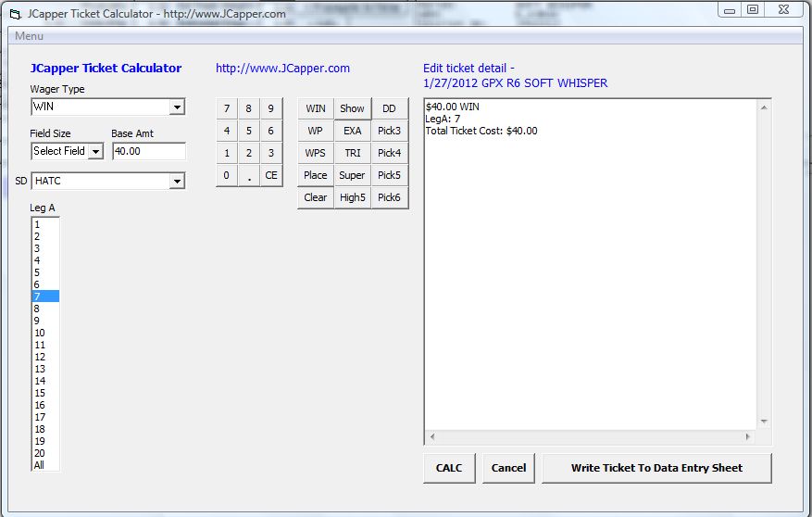Select the TRI wager button
Viewport: 812px width, 517px height.
point(352,153)
